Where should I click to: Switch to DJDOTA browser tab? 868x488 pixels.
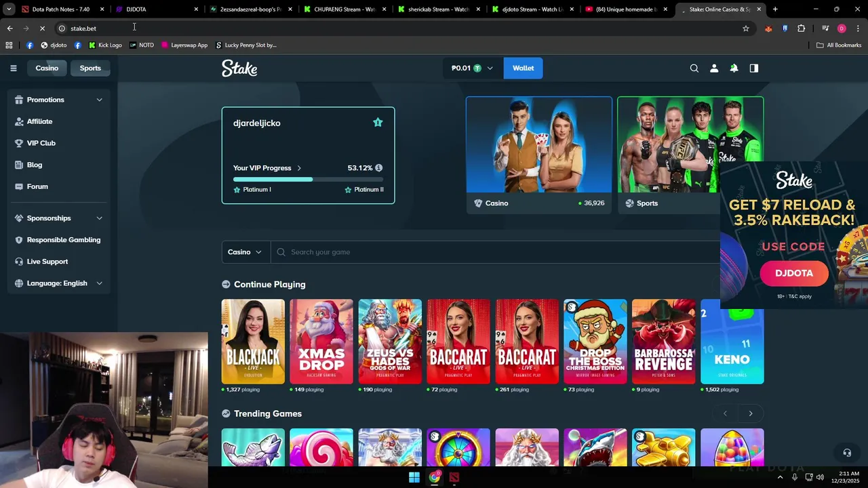[x=156, y=9]
